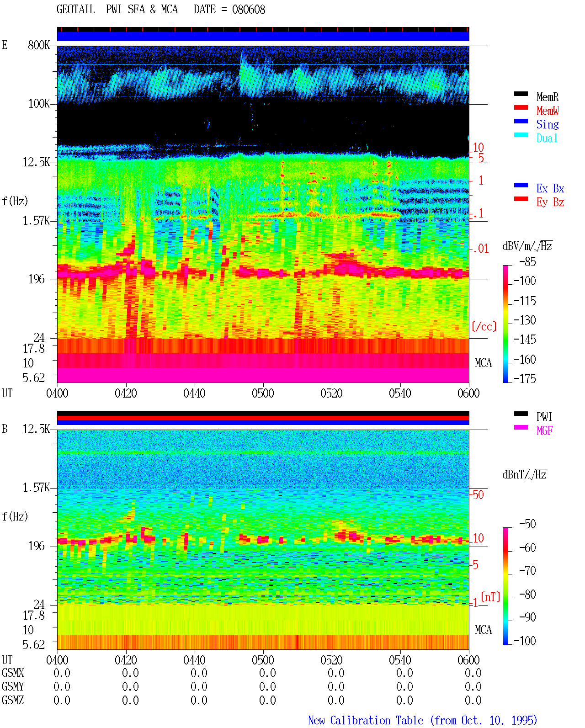Click the red .01 density scale tick

(x=480, y=249)
